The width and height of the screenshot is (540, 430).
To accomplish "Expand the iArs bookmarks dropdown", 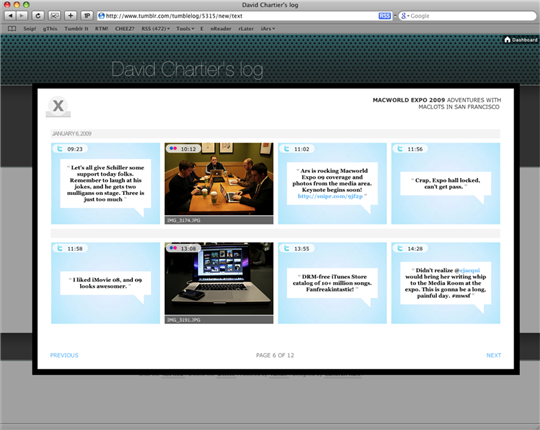I will click(x=268, y=29).
